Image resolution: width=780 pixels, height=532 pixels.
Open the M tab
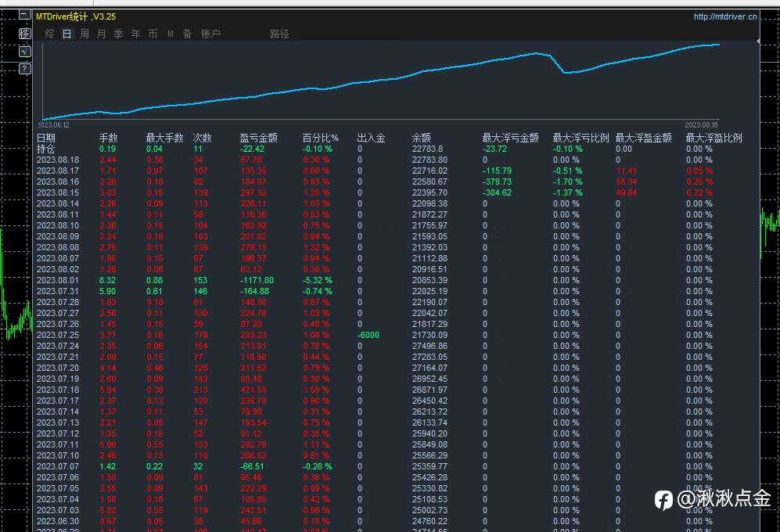coord(170,34)
